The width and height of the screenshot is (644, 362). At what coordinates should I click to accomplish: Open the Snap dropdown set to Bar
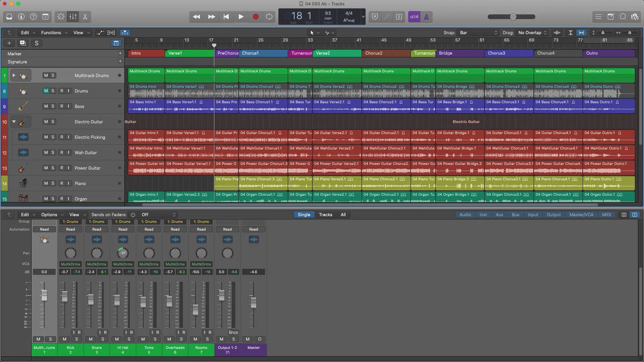coord(478,33)
